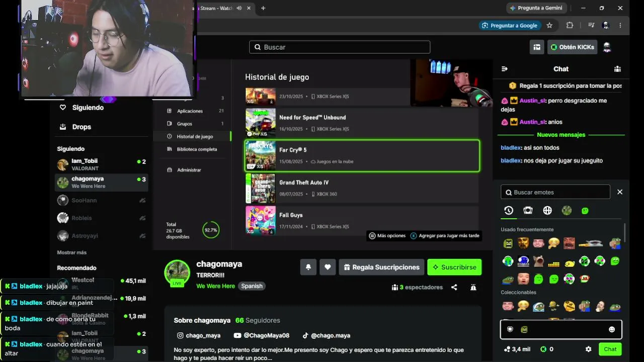Open chat users list icon
Image resolution: width=644 pixels, height=362 pixels.
coord(617,69)
